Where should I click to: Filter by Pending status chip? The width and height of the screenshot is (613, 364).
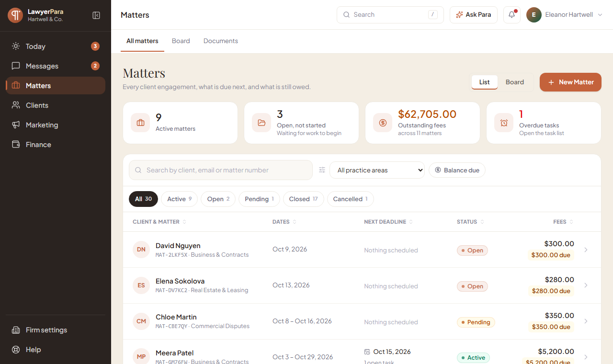click(x=259, y=199)
